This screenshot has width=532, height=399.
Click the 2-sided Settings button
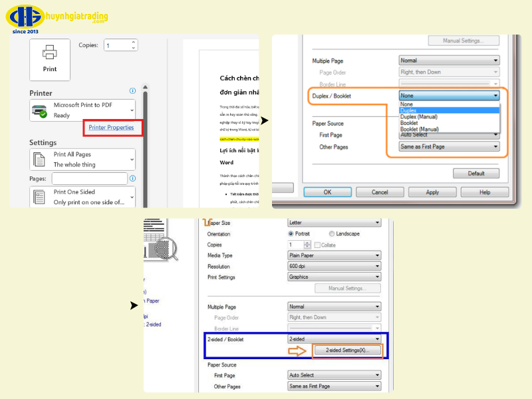[x=348, y=350]
